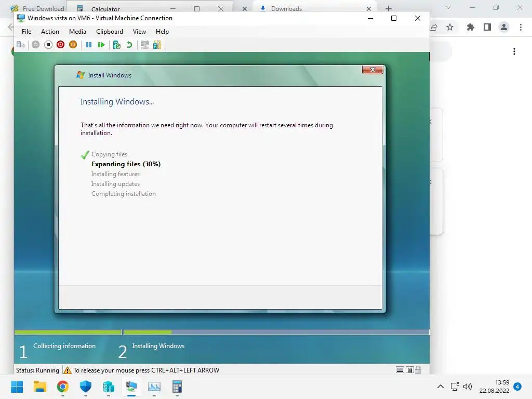Click the 'Copying files' step text
Image resolution: width=532 pixels, height=399 pixels.
109,154
